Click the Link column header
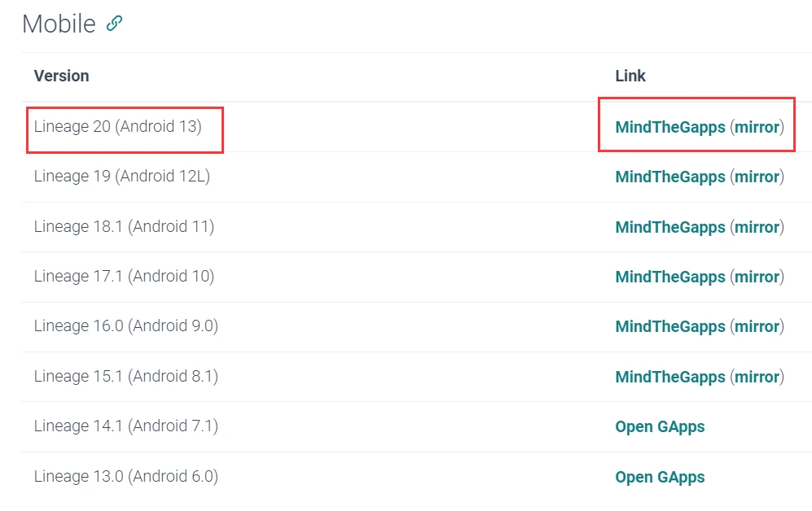The height and width of the screenshot is (511, 812). tap(630, 76)
